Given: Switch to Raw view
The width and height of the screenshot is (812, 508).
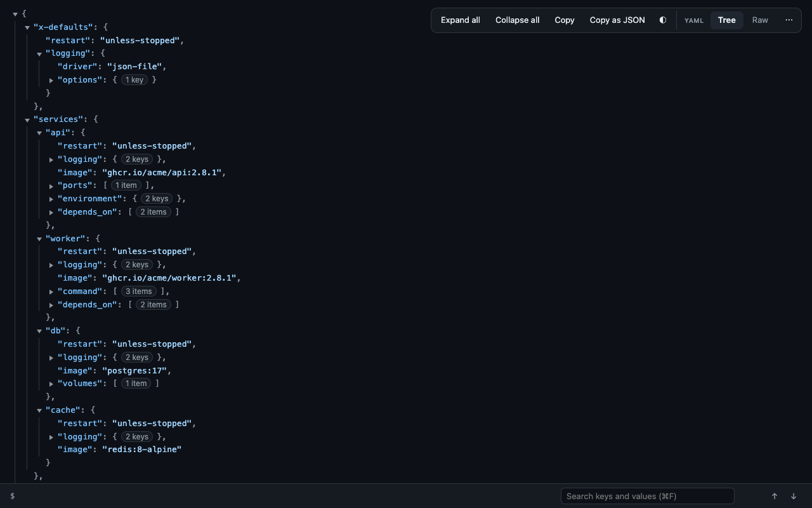Looking at the screenshot, I should (760, 20).
